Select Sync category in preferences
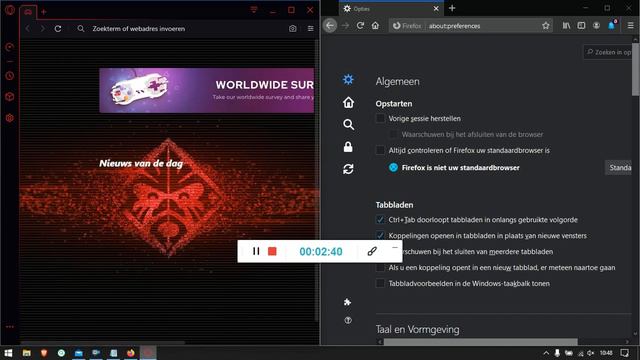Image resolution: width=640 pixels, height=360 pixels. (x=348, y=169)
